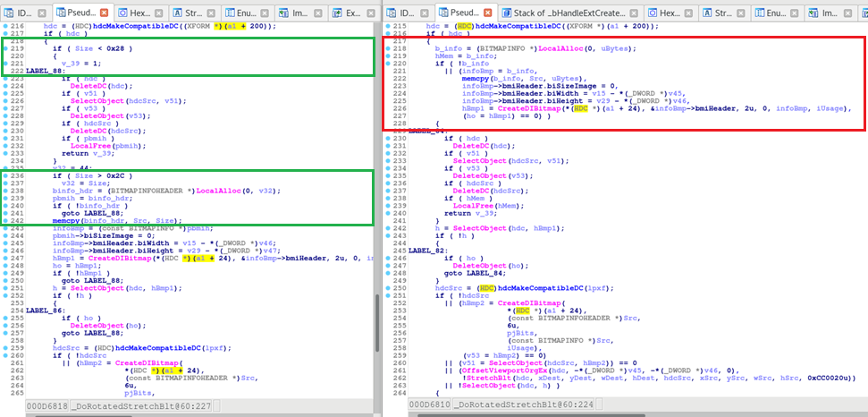The height and width of the screenshot is (417, 868).
Task: Click _DoRotatedStretchBlt@60:224 in right status bar
Action: pos(523,404)
